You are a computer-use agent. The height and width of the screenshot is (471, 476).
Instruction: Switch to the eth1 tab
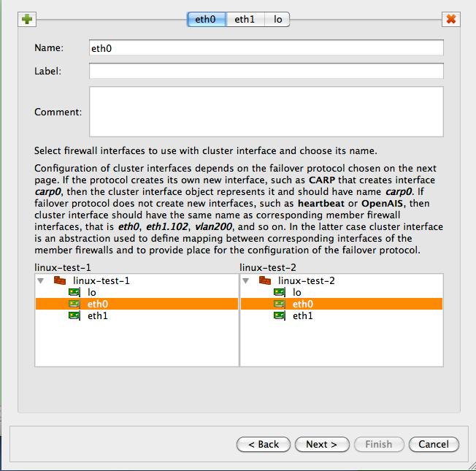click(x=245, y=20)
